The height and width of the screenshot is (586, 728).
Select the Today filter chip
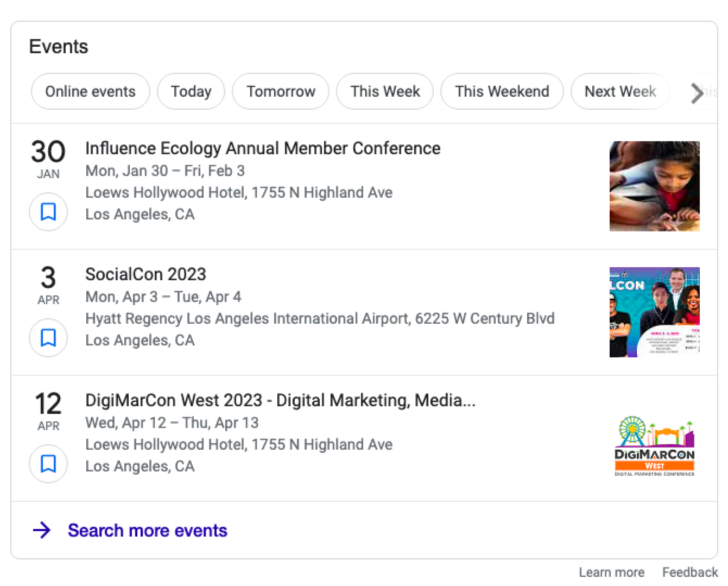point(191,91)
